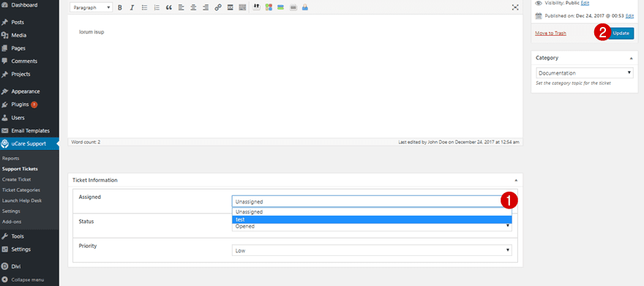Open the Assigned agent dropdown
The image size is (644, 286).
click(372, 201)
